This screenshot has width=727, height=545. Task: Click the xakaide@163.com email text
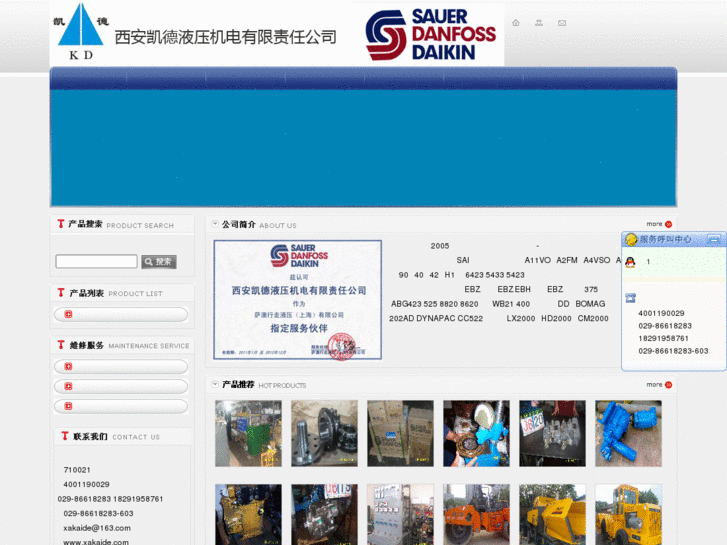(97, 528)
